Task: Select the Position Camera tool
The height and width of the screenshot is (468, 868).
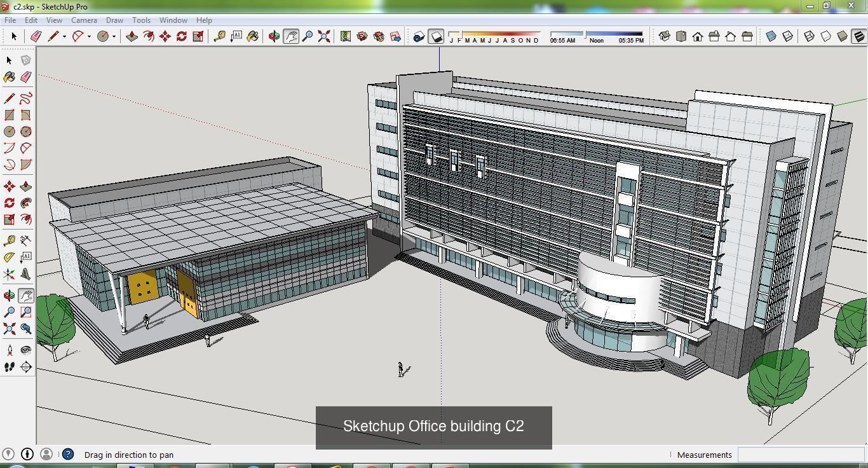Action: point(9,350)
